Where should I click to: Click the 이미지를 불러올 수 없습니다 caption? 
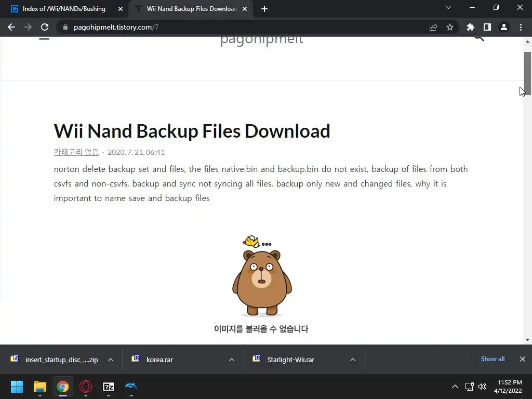click(261, 329)
